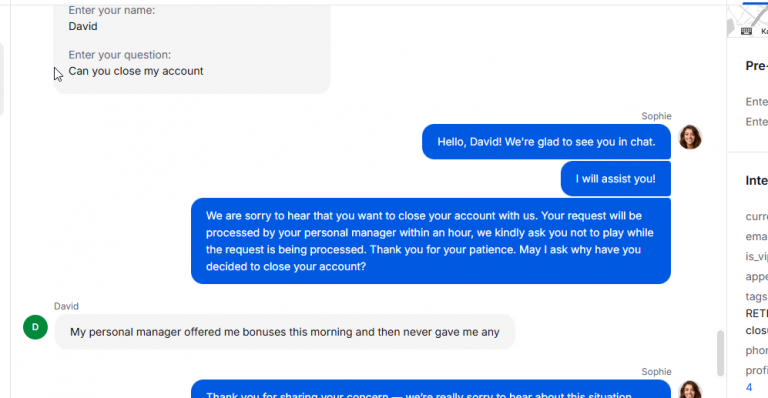Open the map thumbnail in the details panel
The image size is (768, 398).
(748, 21)
